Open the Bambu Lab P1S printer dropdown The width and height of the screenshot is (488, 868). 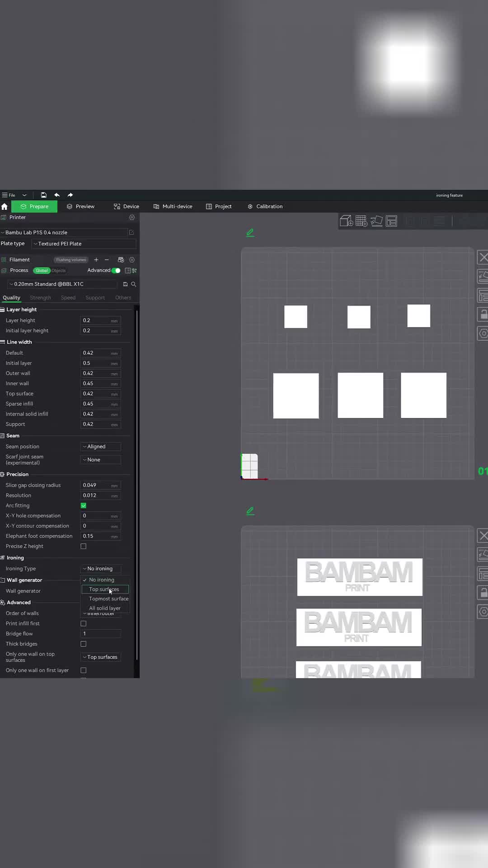pyautogui.click(x=64, y=232)
